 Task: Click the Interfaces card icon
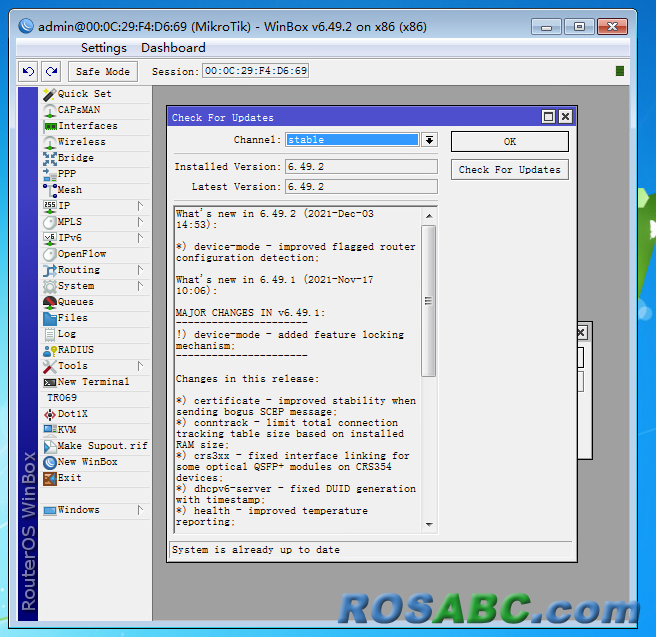(50, 126)
